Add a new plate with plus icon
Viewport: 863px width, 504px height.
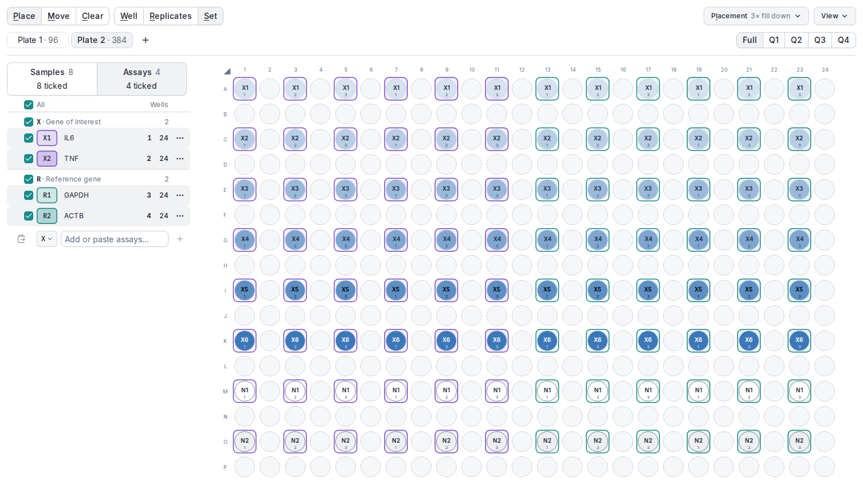tap(146, 40)
